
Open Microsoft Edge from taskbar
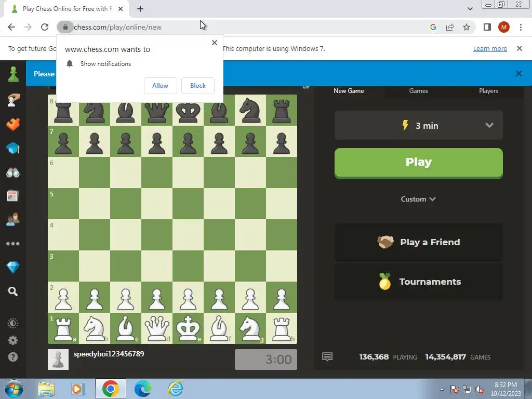point(143,389)
